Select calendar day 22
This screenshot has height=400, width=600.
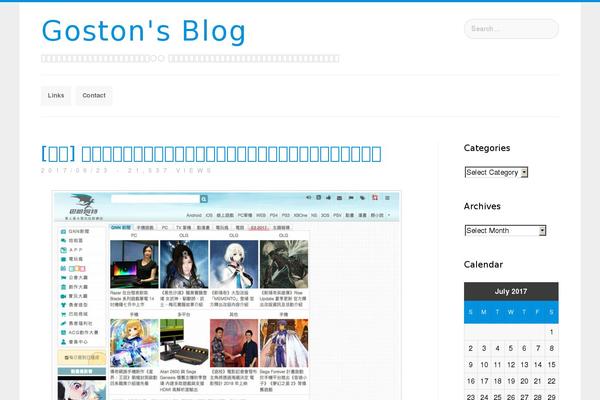pyautogui.click(x=551, y=381)
